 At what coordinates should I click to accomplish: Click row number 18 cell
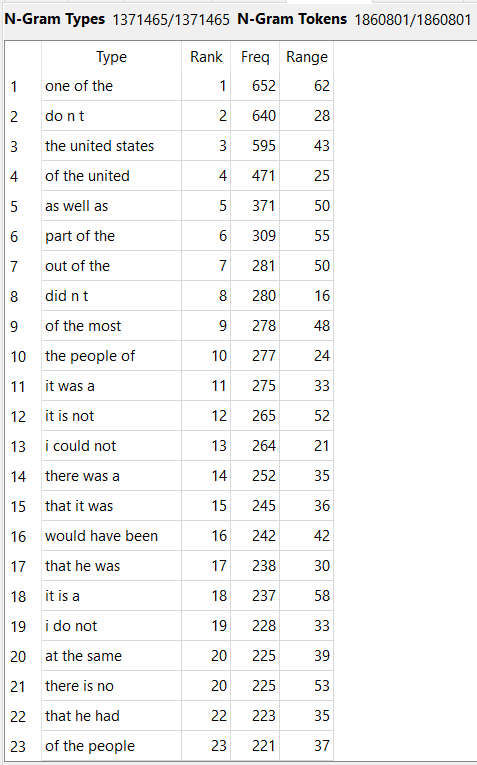tap(18, 596)
